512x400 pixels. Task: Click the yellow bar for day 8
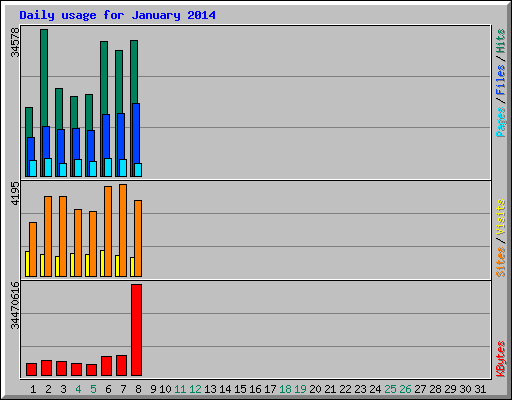coord(132,267)
